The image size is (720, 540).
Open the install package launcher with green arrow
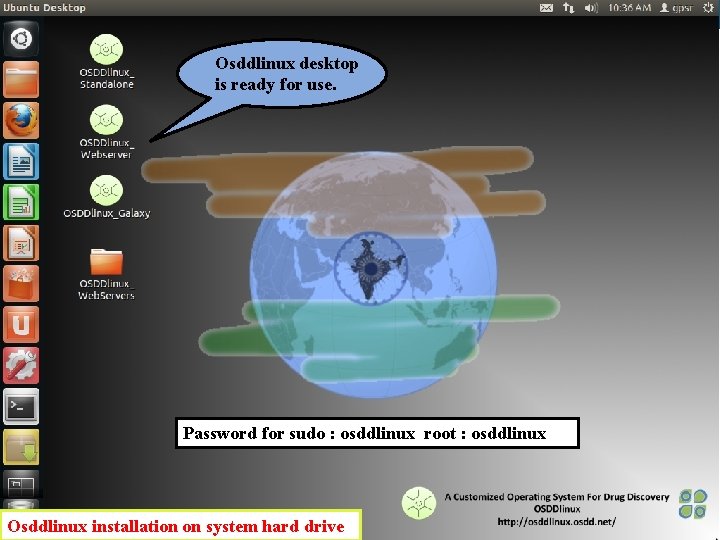click(21, 447)
